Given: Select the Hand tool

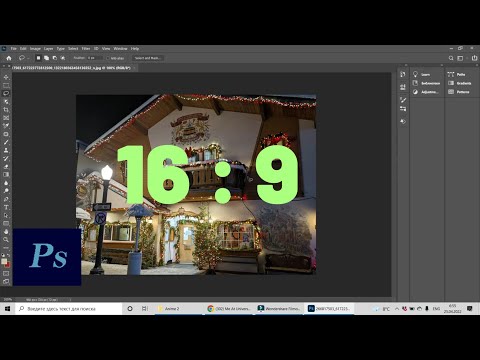Looking at the screenshot, I should (6, 231).
